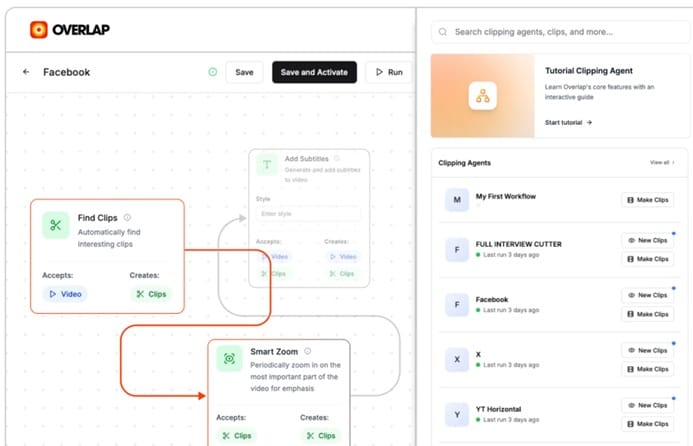Click the info icon next to Add Subtitles
This screenshot has height=446, width=693.
(337, 158)
